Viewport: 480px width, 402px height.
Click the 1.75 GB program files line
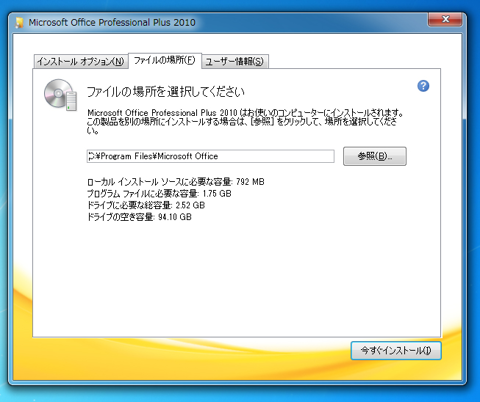pyautogui.click(x=159, y=194)
